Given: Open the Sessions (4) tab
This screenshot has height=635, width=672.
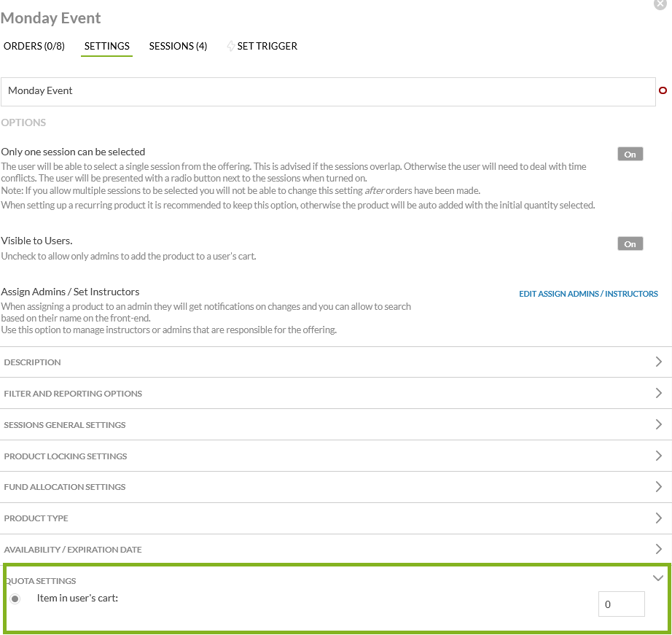Looking at the screenshot, I should click(x=178, y=46).
